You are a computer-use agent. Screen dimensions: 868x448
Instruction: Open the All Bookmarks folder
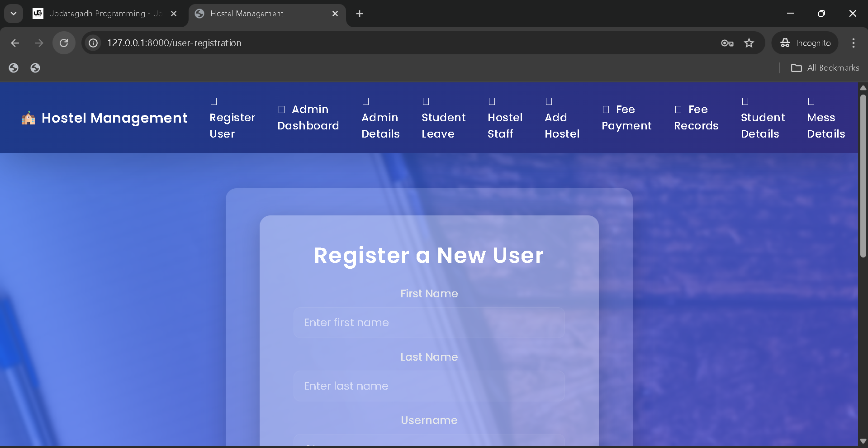(825, 68)
